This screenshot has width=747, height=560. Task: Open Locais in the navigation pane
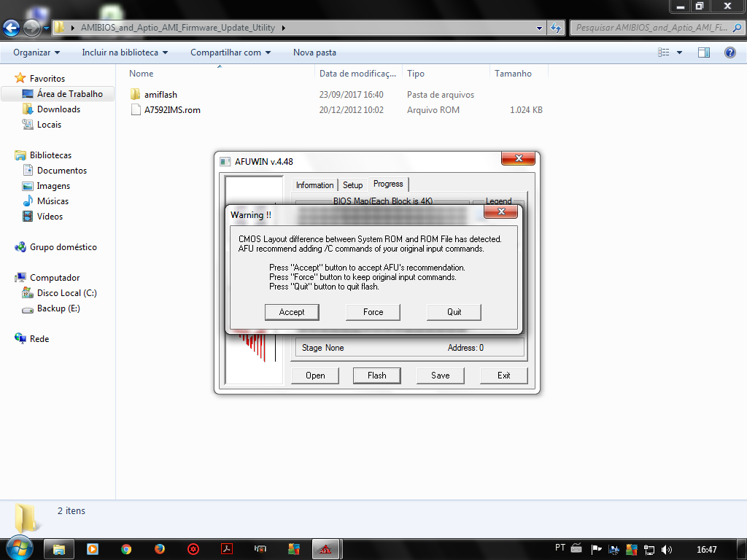(49, 124)
